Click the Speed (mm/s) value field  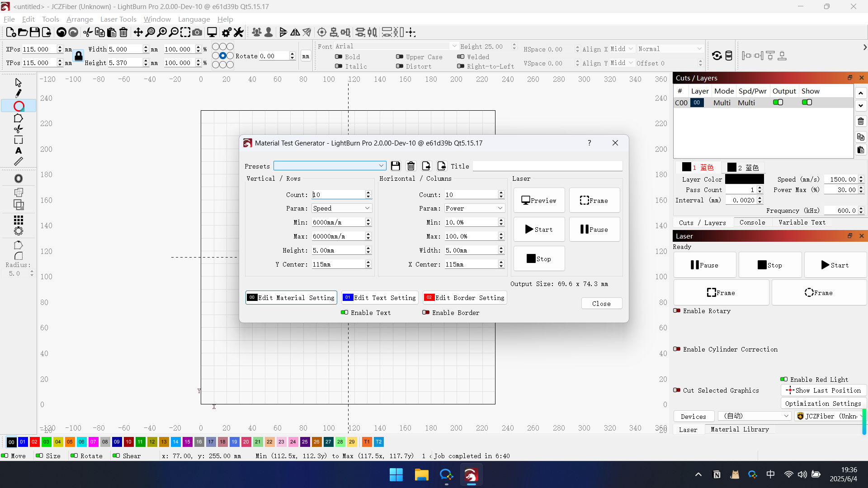(x=841, y=179)
